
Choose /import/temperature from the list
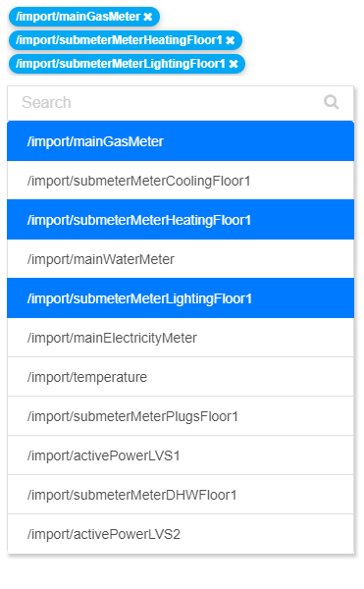[x=181, y=377]
